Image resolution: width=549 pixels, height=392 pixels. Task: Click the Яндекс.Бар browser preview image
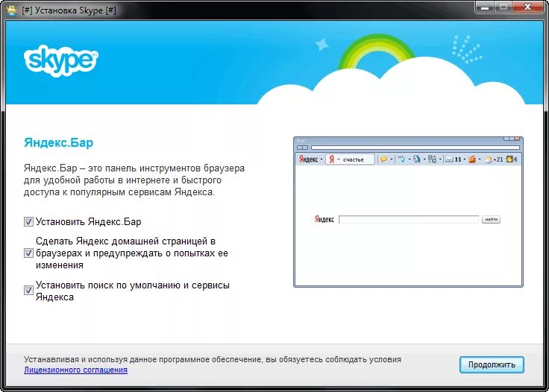[408, 212]
